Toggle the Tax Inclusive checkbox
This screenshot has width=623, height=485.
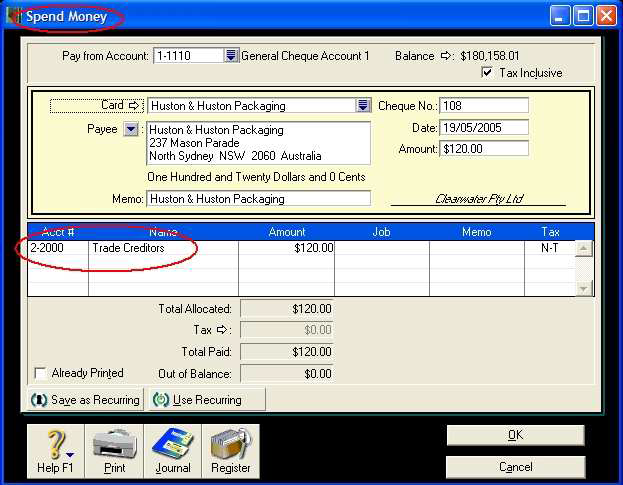click(487, 72)
